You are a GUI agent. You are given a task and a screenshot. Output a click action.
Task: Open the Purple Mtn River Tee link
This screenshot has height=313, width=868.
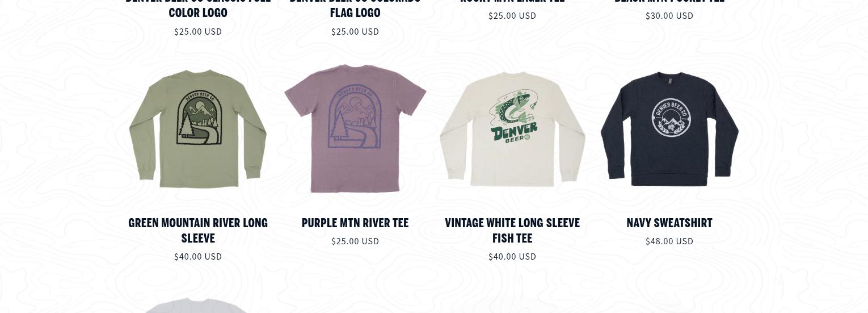[x=355, y=223]
